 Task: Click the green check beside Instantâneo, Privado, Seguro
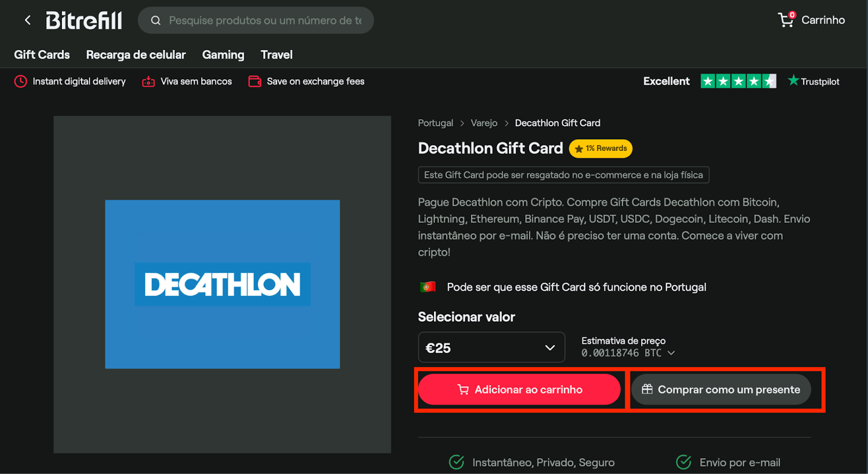(457, 462)
